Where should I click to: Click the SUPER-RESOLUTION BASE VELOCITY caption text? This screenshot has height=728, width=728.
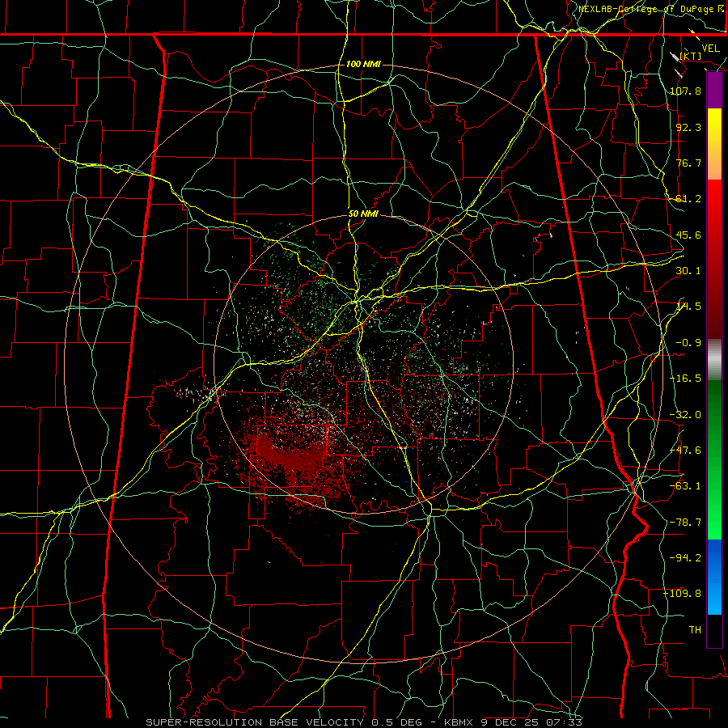255,722
